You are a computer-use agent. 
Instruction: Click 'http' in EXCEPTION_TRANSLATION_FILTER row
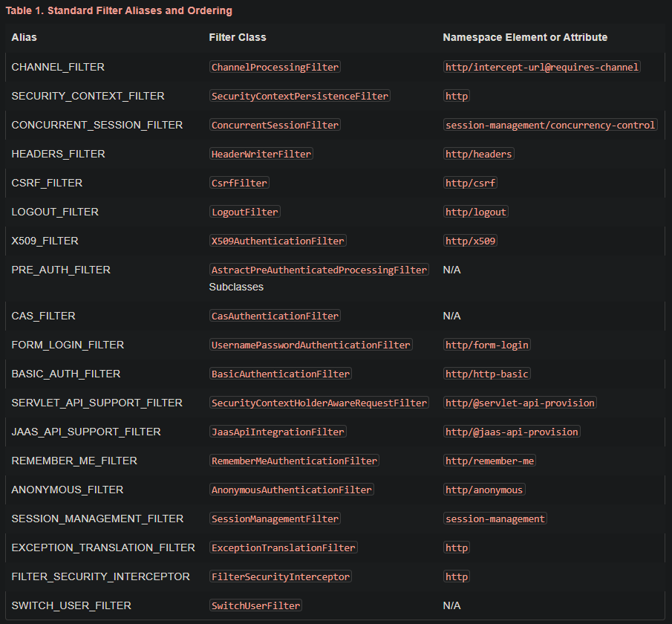tap(457, 547)
